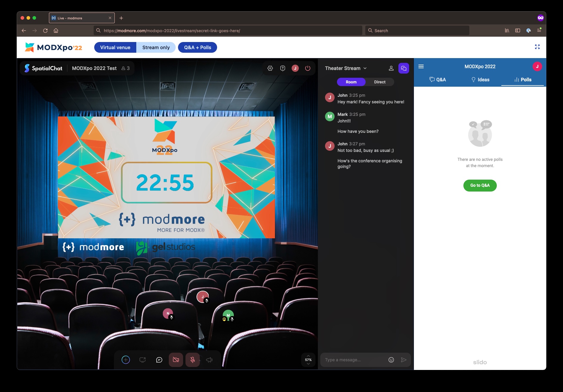The width and height of the screenshot is (563, 392).
Task: Open the Ideas tab in slido
Action: tap(480, 80)
